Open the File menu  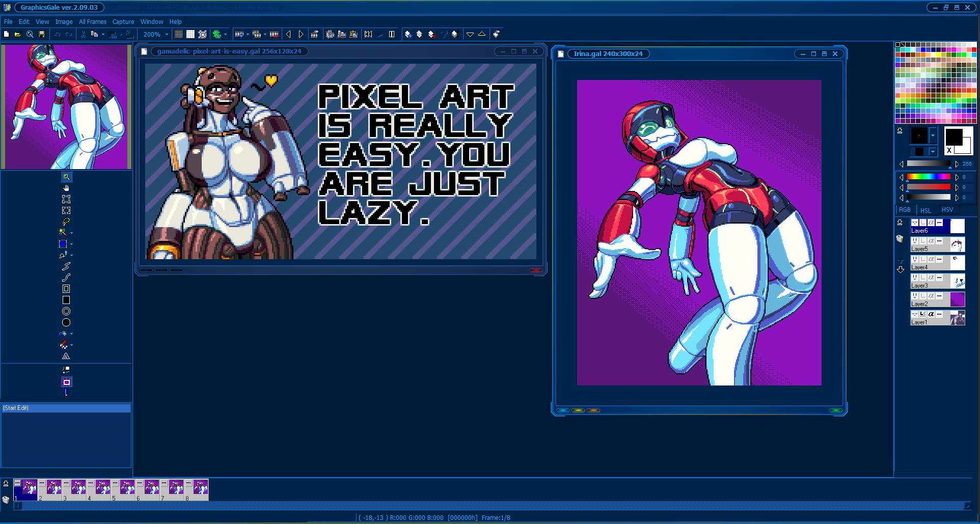(x=8, y=22)
